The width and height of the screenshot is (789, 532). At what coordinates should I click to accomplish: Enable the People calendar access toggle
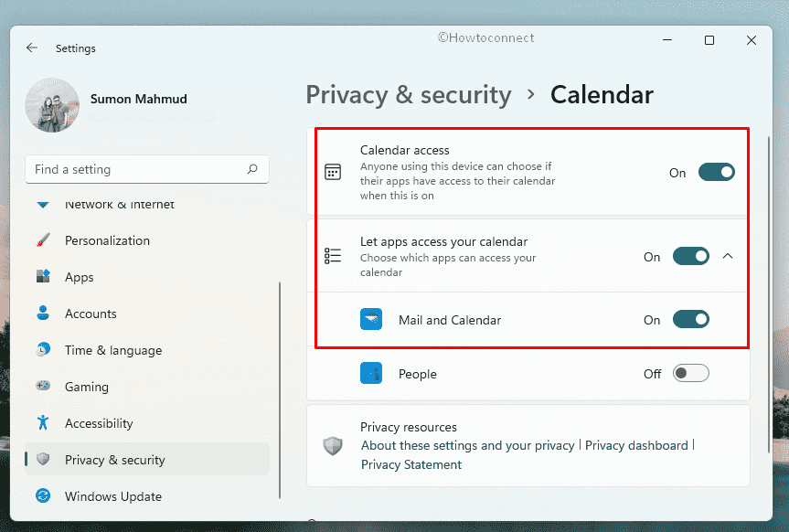690,373
